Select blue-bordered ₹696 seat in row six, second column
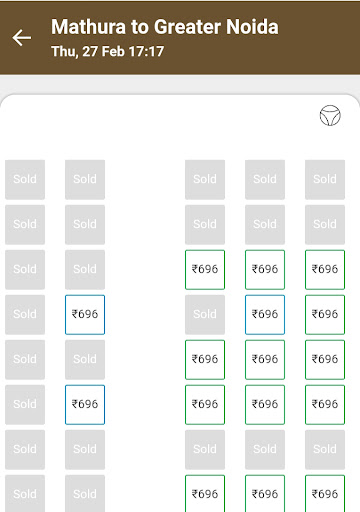 pos(85,404)
